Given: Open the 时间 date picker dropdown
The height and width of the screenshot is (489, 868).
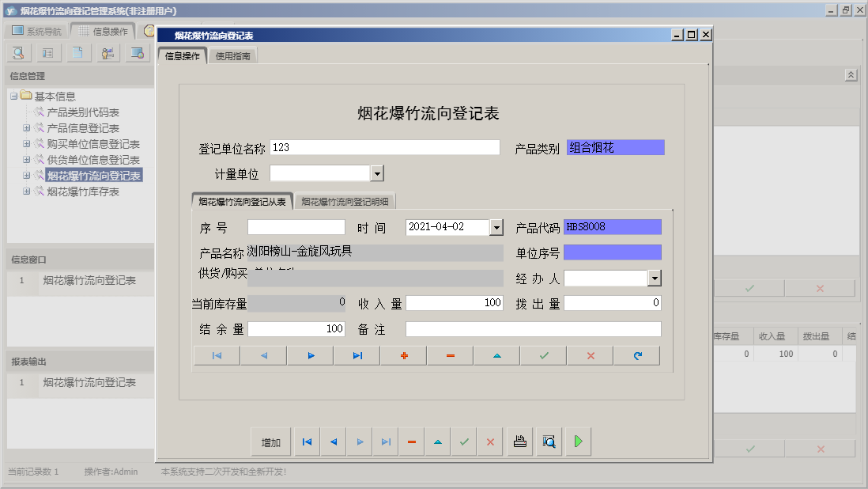Looking at the screenshot, I should pos(496,227).
